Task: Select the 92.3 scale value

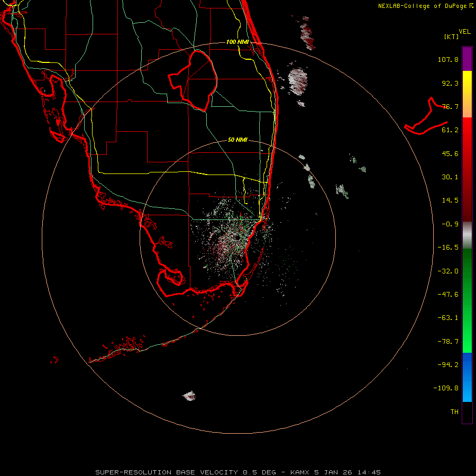Action: pos(450,83)
